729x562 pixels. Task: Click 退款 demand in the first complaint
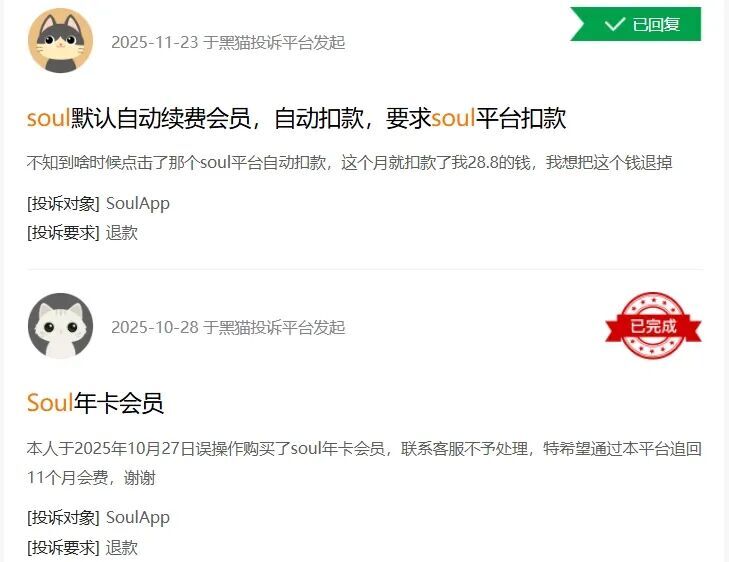[x=121, y=232]
